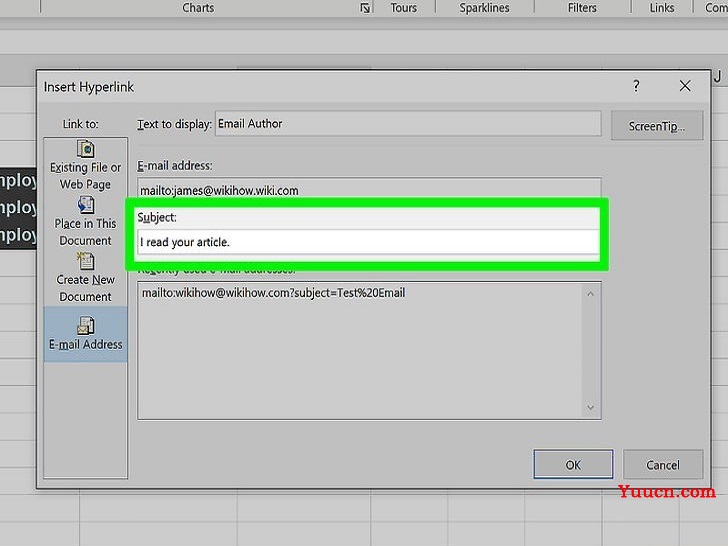Screen dimensions: 728x546
Task: Select Create New Document link type
Action: coord(85,278)
